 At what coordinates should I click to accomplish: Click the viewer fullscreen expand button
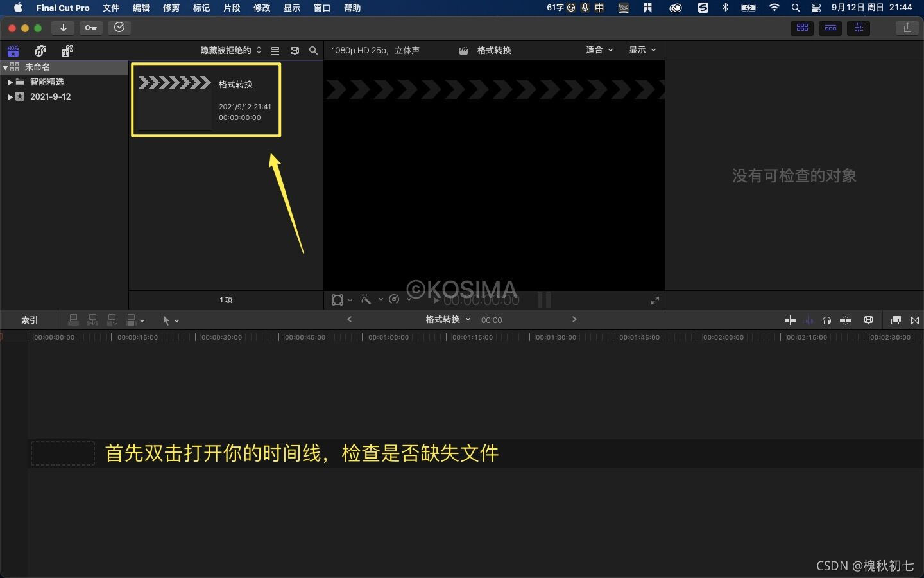654,300
